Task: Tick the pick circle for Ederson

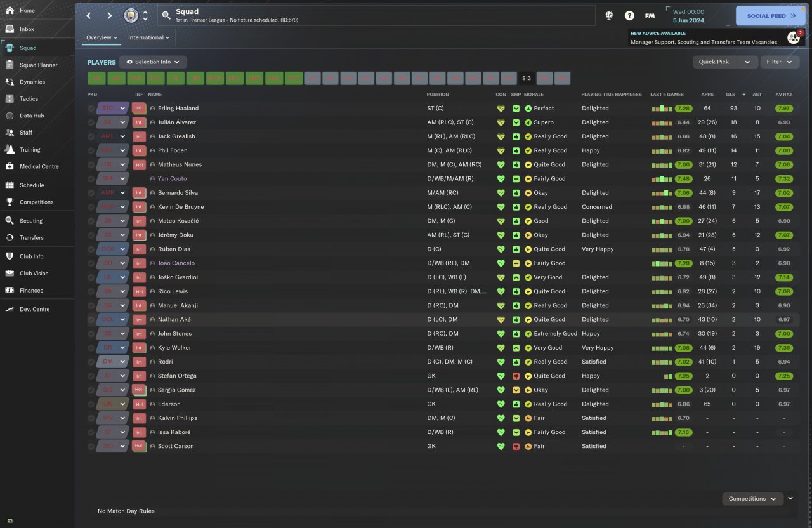Action: click(x=91, y=404)
